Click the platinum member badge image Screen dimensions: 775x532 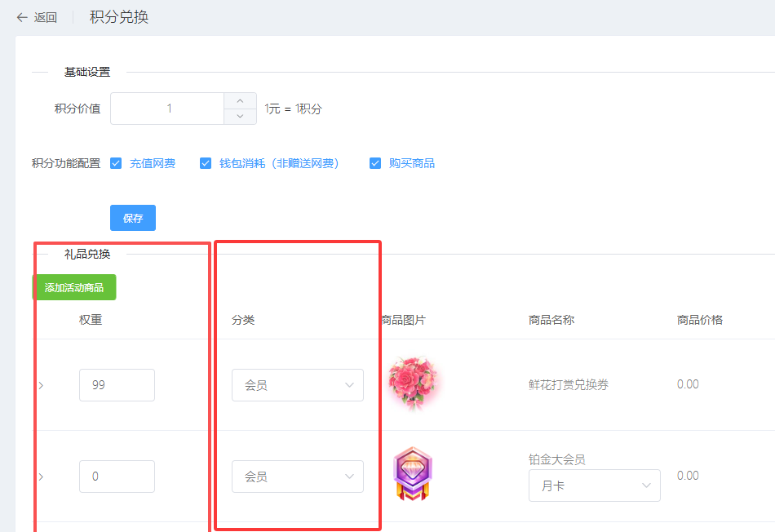[x=413, y=473]
